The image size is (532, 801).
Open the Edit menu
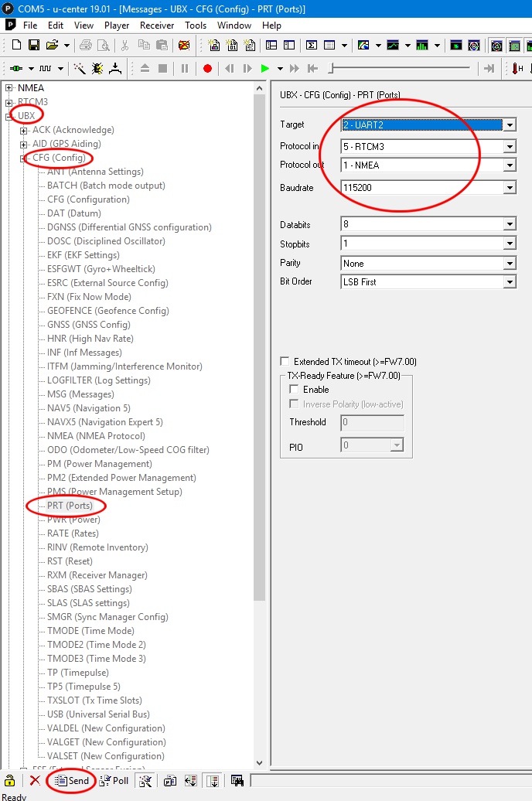(x=56, y=25)
